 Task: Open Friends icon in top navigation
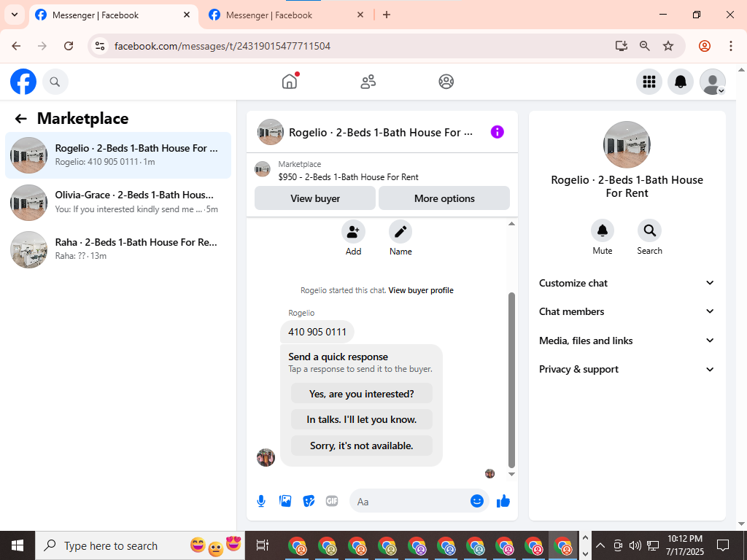click(368, 82)
